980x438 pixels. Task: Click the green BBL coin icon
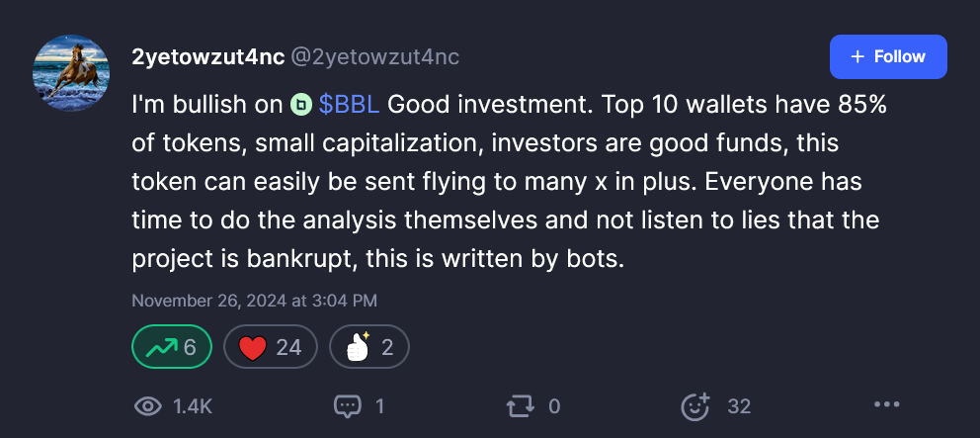pyautogui.click(x=301, y=105)
